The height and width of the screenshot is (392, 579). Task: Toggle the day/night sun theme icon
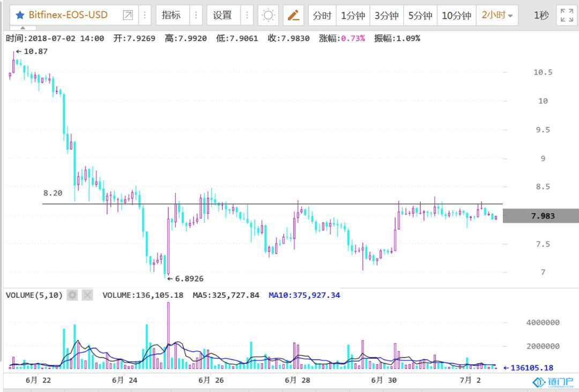[x=268, y=15]
